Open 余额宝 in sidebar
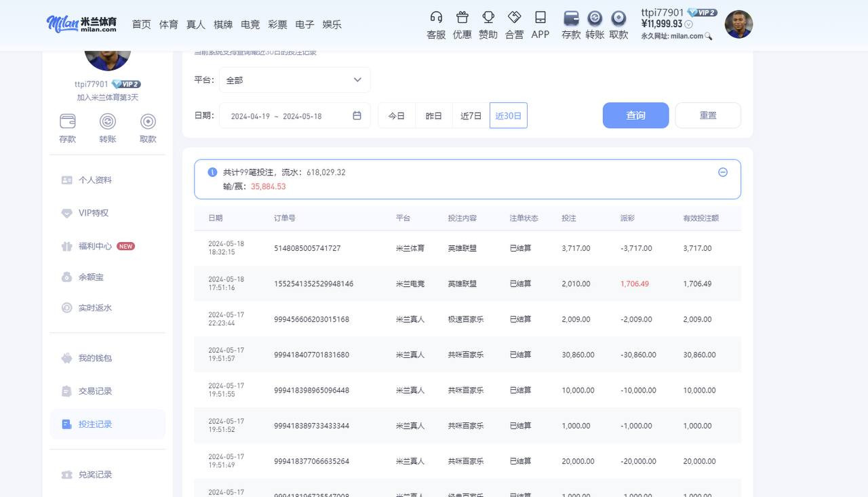This screenshot has width=868, height=497. pyautogui.click(x=108, y=277)
